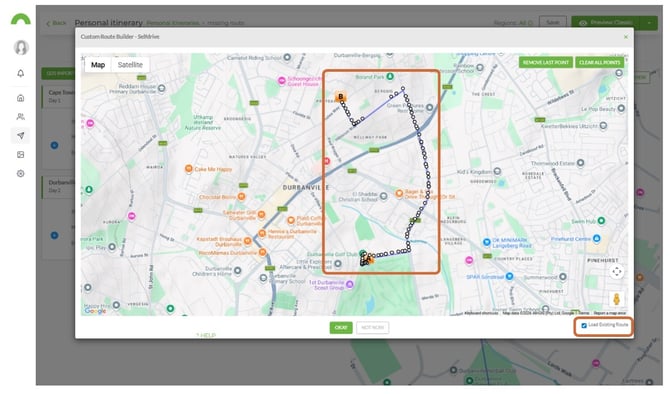Click the Google logo on the map

point(95,311)
